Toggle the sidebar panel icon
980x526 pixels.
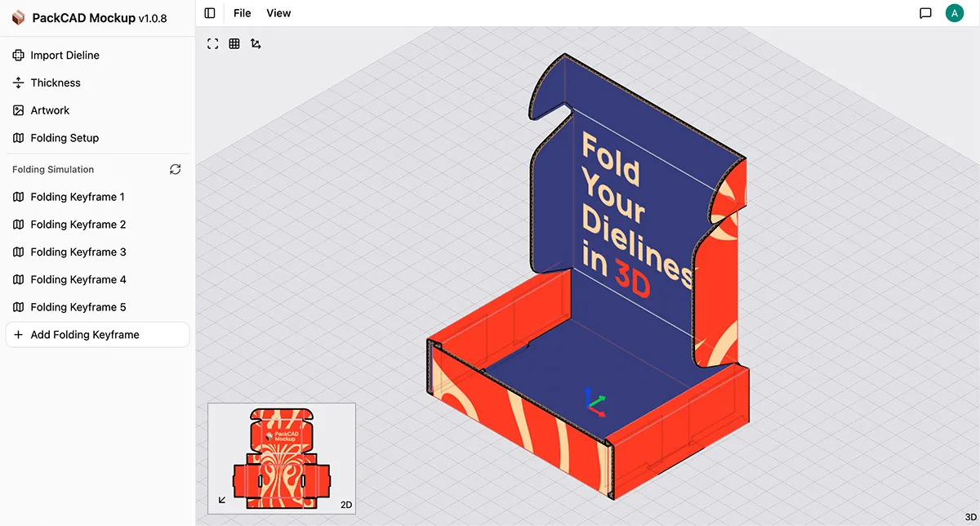tap(210, 13)
